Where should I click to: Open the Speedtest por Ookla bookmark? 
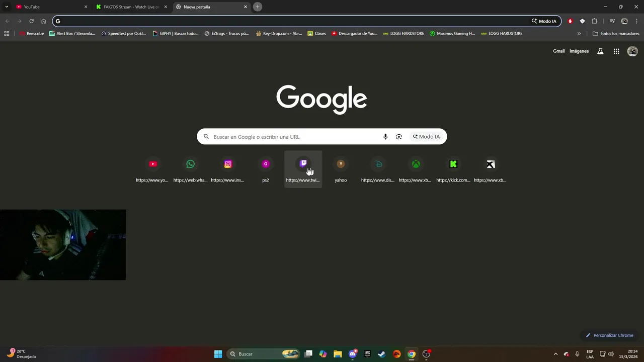click(x=123, y=34)
